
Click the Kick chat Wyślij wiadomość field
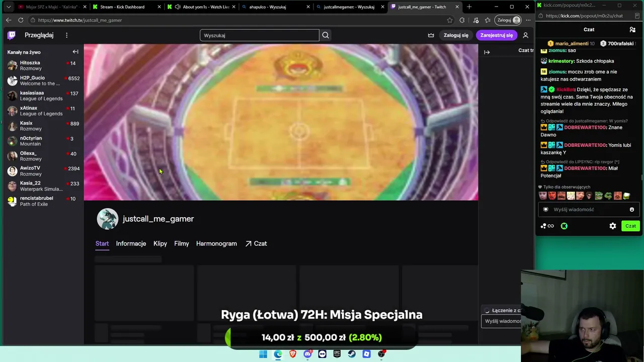589,210
